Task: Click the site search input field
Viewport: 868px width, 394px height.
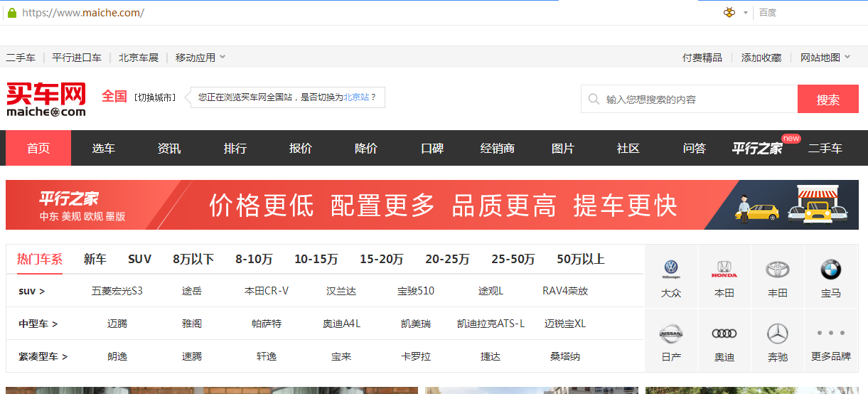Action: (x=690, y=100)
